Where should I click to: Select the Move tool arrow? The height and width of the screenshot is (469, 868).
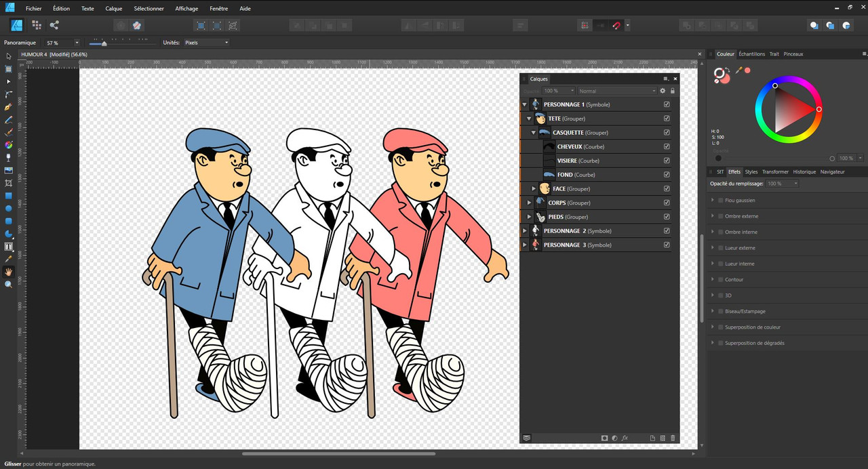[9, 56]
